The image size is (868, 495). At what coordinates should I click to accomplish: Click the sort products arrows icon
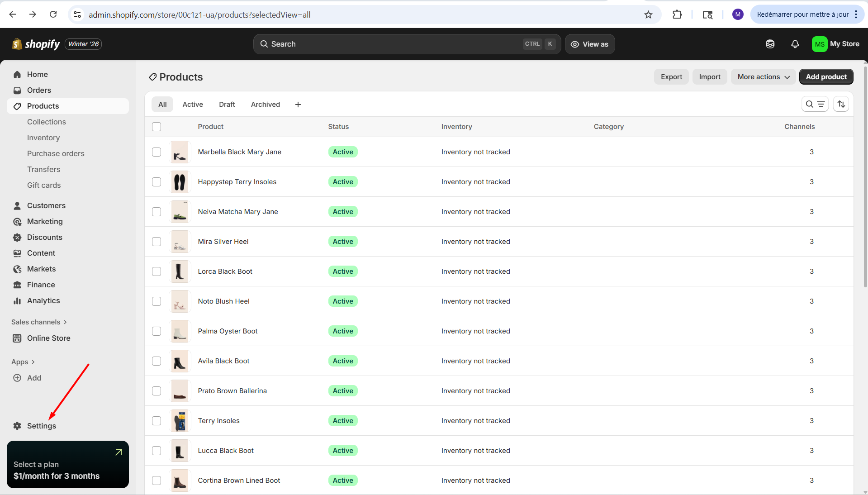point(841,104)
